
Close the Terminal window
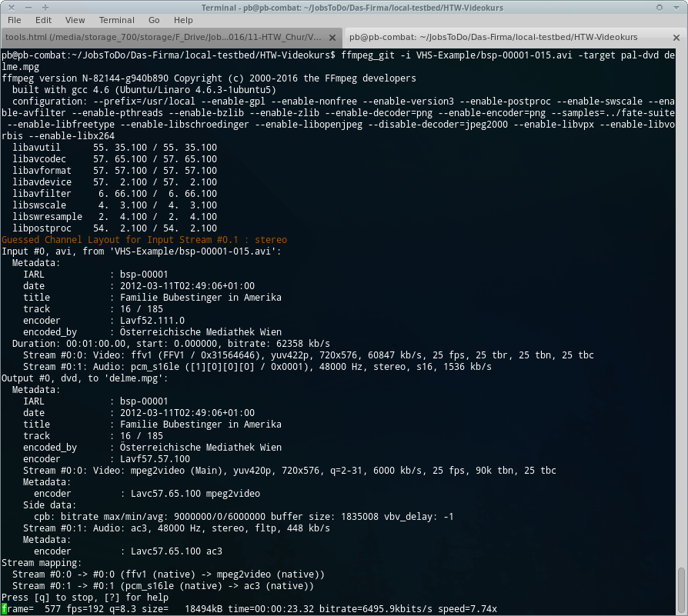coord(678,7)
